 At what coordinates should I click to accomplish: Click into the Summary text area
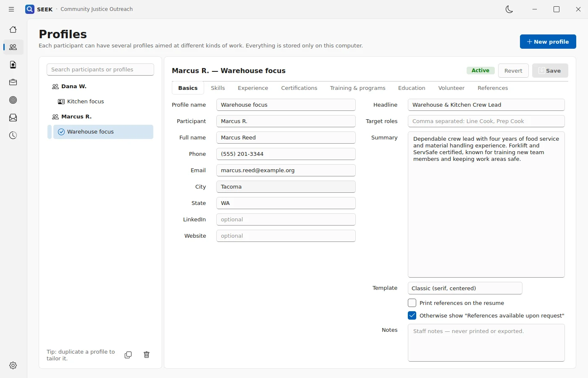pos(486,205)
